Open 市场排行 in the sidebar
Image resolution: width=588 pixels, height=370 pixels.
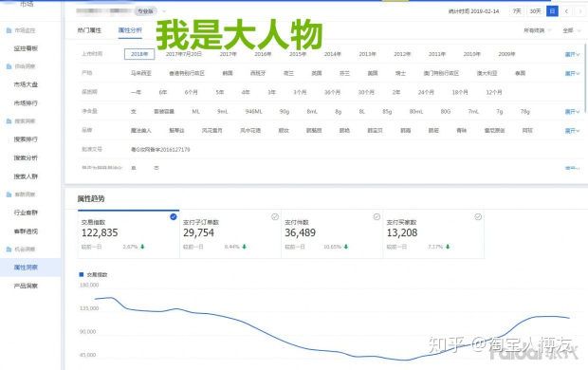click(26, 102)
